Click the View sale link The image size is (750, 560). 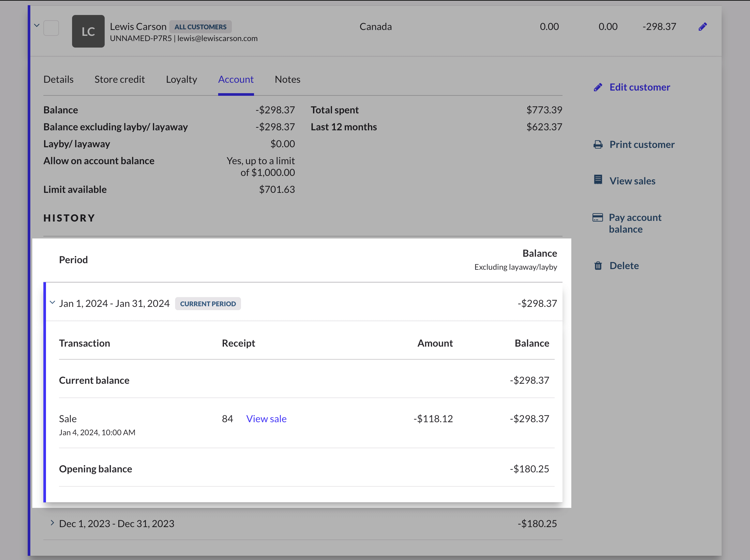coord(266,419)
